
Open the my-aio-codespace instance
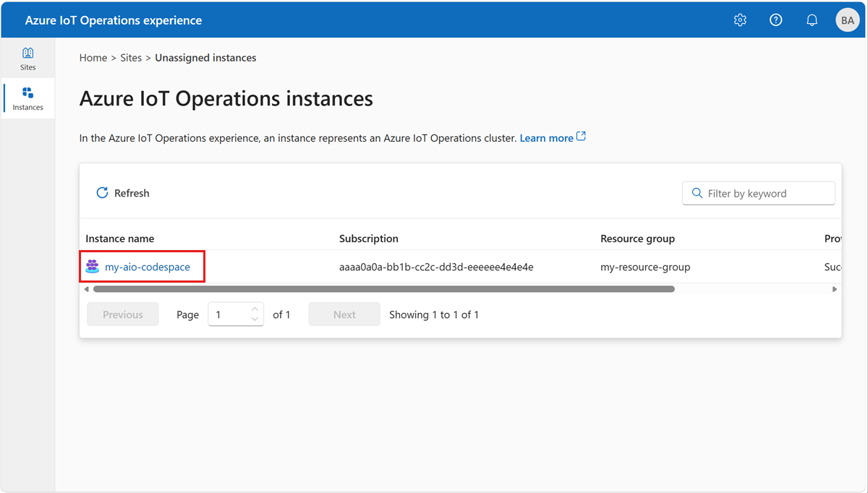point(148,267)
